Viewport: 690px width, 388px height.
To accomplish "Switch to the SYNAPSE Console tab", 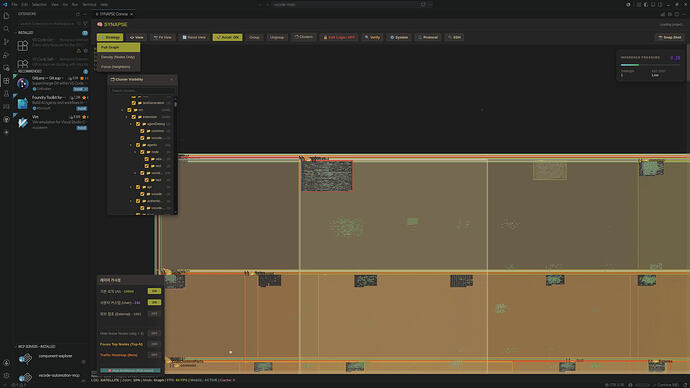I will tap(114, 14).
